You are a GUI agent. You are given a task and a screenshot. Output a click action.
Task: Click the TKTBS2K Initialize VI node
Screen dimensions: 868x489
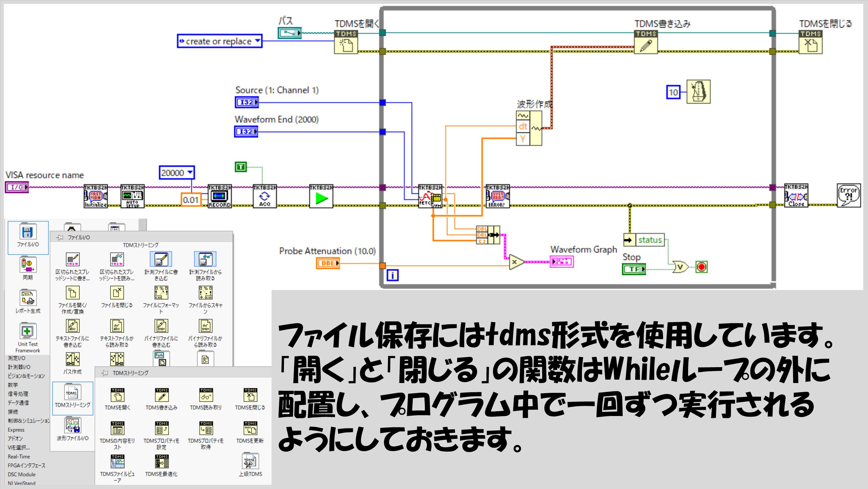[96, 196]
